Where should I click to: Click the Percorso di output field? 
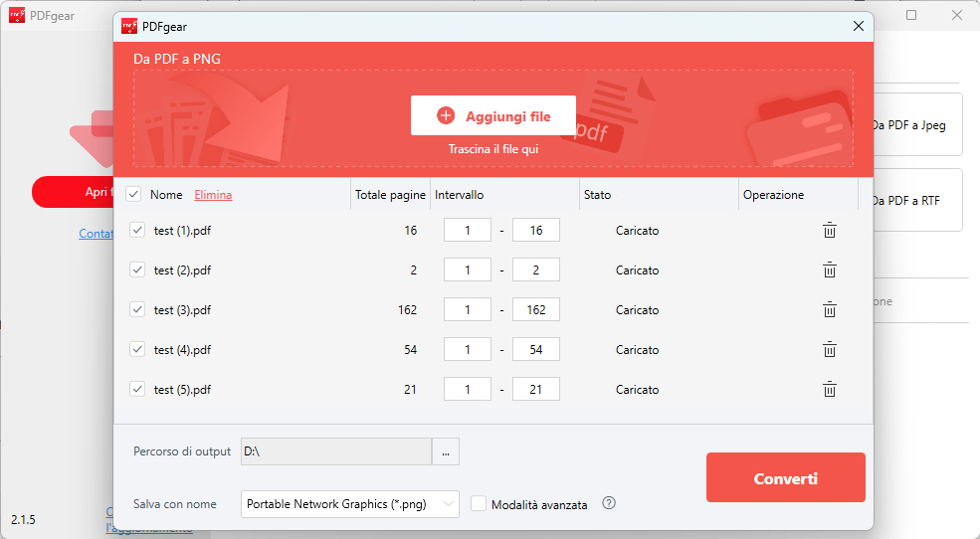(336, 451)
